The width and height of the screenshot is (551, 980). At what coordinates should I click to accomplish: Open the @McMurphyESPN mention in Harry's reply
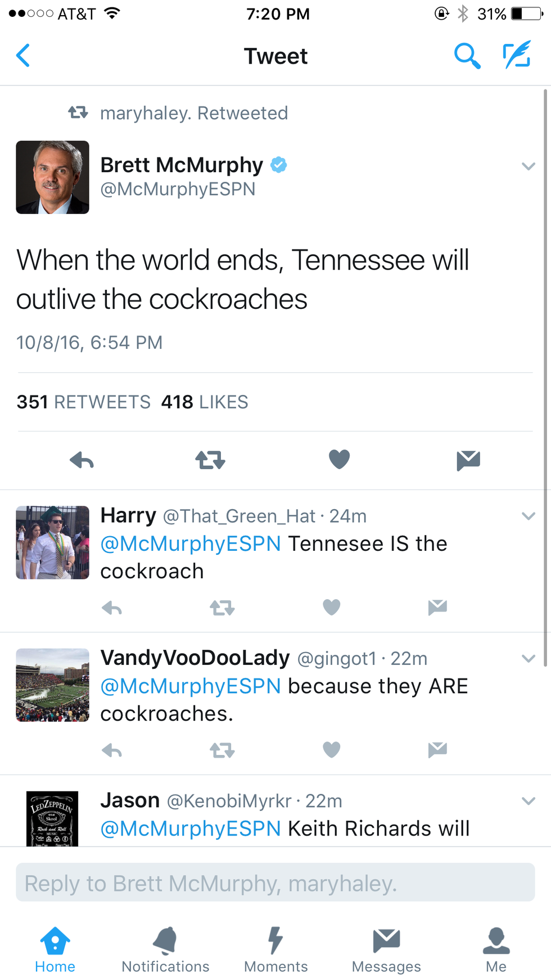pos(191,544)
